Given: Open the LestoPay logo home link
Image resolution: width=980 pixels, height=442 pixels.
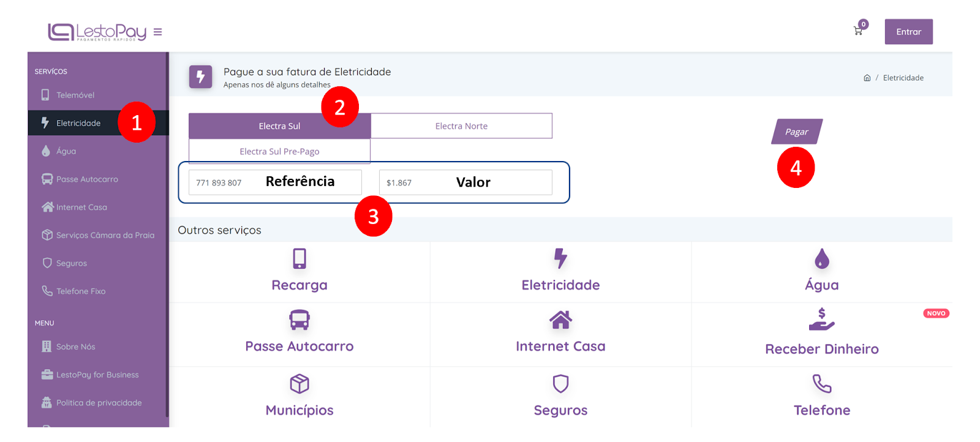Looking at the screenshot, I should [97, 32].
